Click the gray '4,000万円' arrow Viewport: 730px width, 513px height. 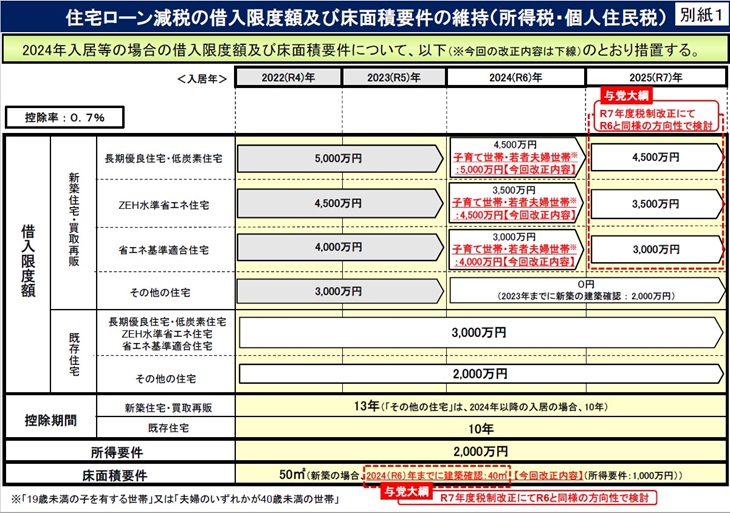click(340, 247)
